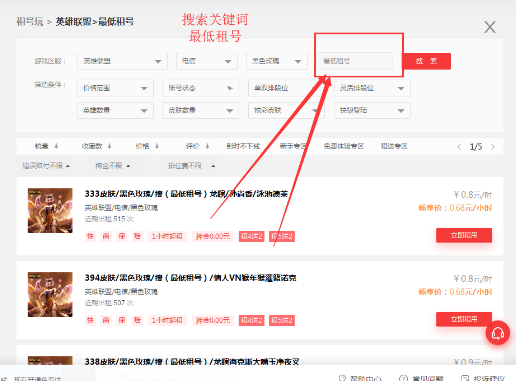Sort listings by 销量

click(x=47, y=146)
